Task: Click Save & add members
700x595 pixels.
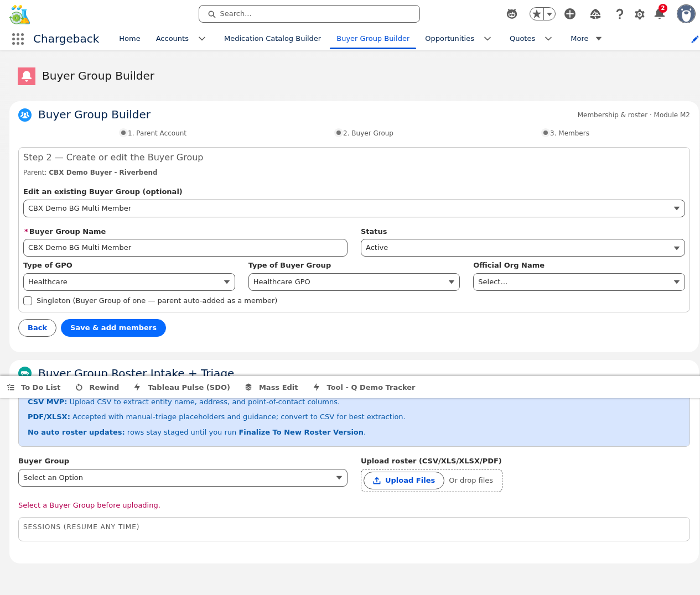Action: [x=113, y=328]
